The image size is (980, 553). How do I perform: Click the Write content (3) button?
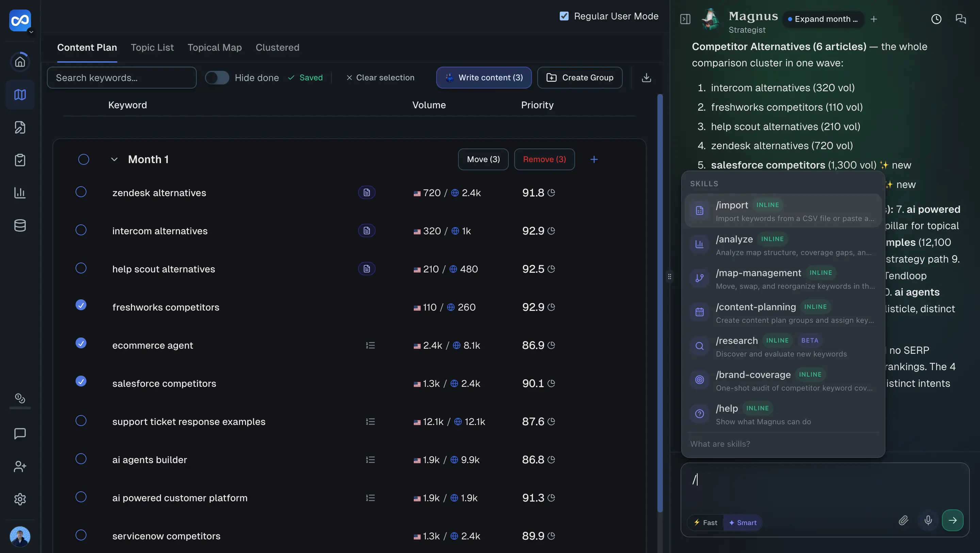point(484,78)
